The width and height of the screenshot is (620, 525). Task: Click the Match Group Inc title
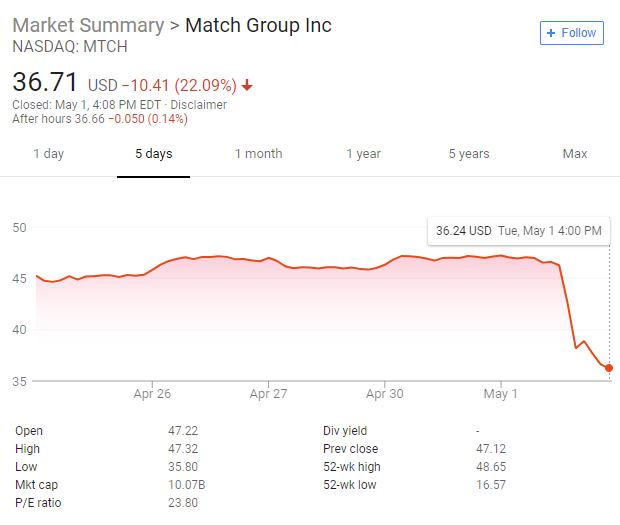[259, 25]
